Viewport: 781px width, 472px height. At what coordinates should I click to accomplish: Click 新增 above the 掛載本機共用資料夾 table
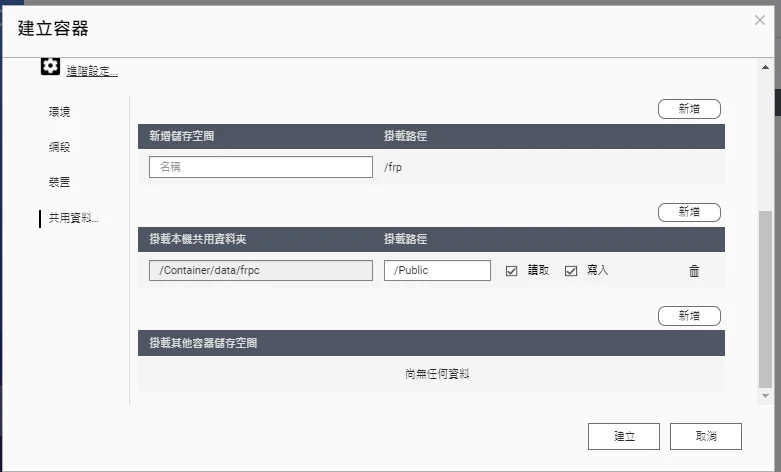pos(689,212)
